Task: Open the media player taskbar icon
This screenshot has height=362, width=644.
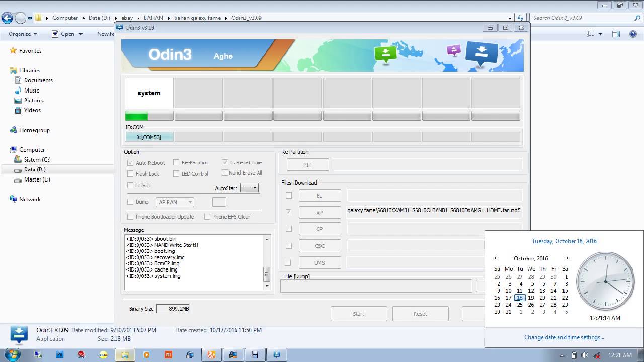Action: coord(146,355)
